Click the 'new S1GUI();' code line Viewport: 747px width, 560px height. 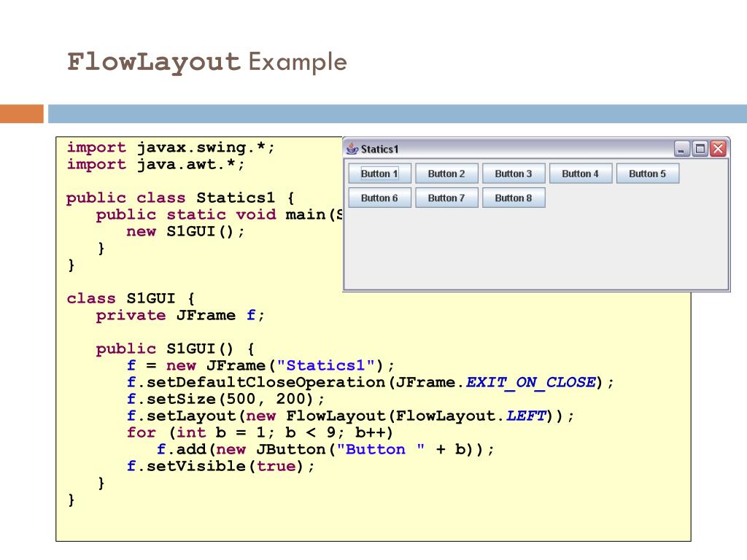tap(185, 231)
